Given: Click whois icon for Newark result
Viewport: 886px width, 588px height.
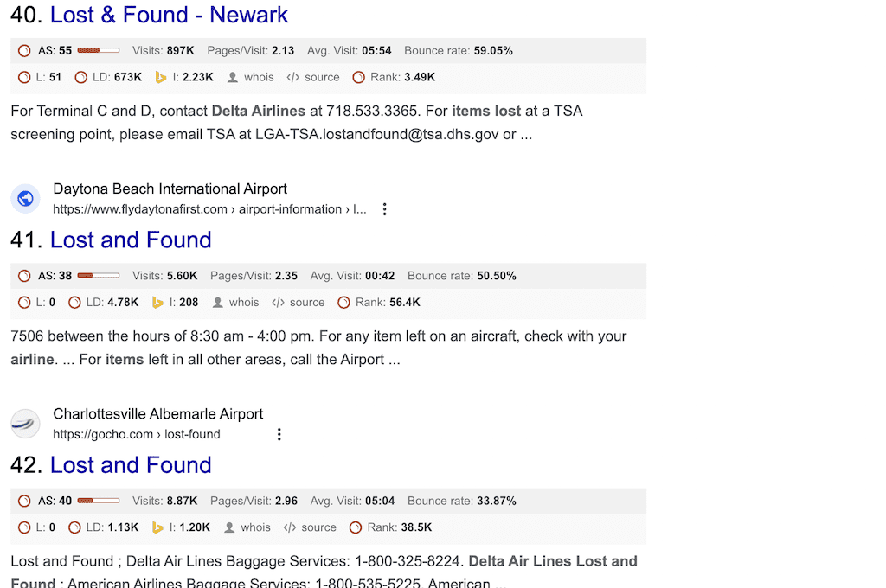Looking at the screenshot, I should (233, 77).
